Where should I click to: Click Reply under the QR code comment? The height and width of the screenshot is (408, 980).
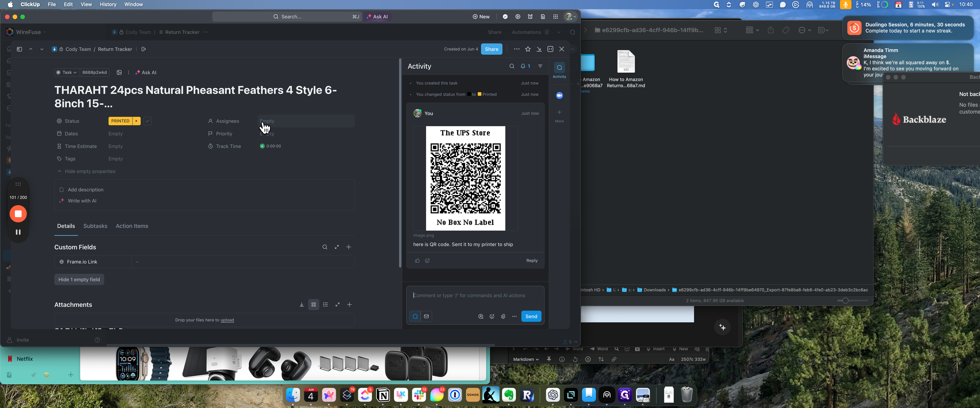532,261
